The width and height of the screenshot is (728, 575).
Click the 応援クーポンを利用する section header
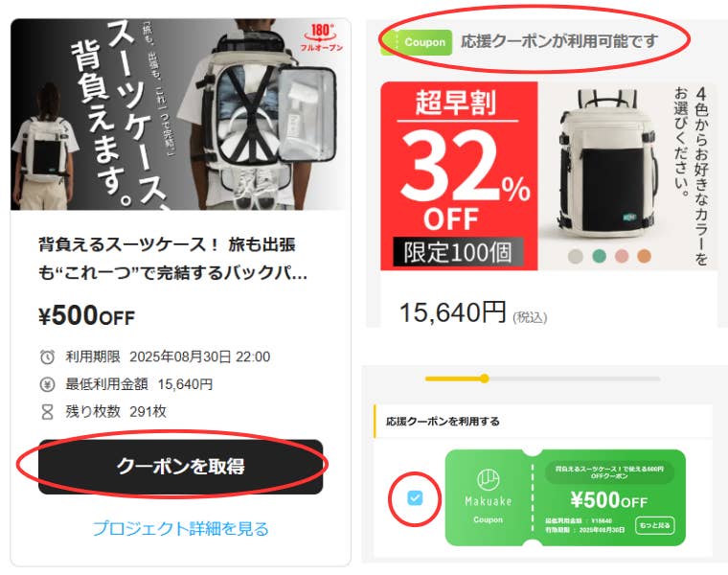click(443, 422)
